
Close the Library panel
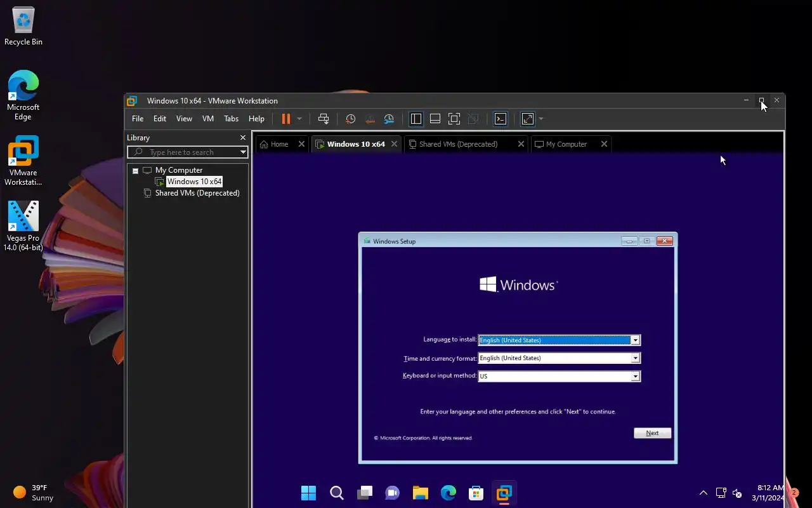(x=242, y=137)
